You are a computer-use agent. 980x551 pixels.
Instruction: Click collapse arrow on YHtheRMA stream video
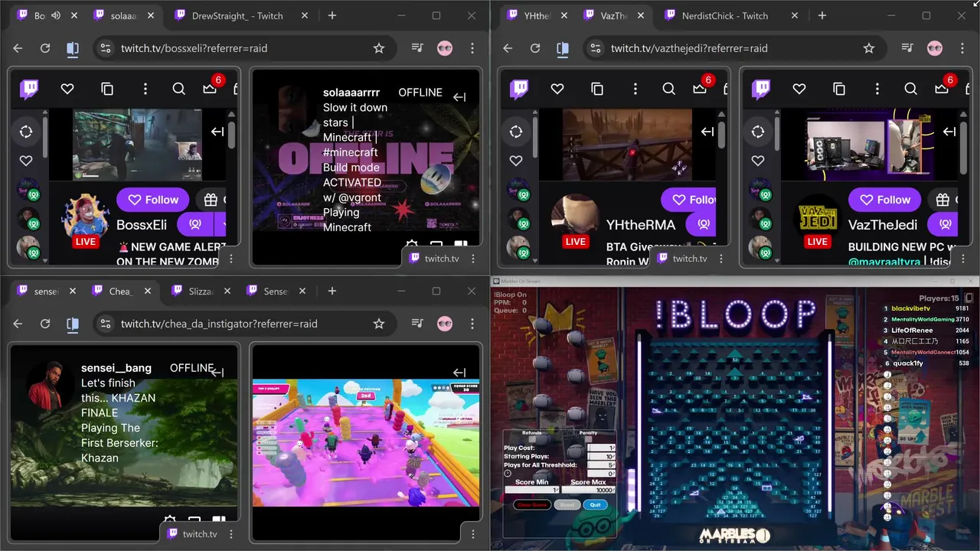pos(707,132)
